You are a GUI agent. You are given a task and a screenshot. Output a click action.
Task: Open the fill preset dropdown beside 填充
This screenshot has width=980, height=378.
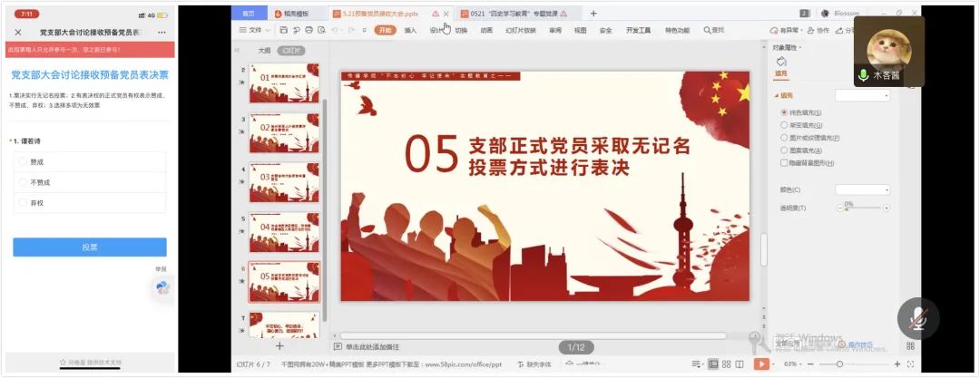point(862,95)
